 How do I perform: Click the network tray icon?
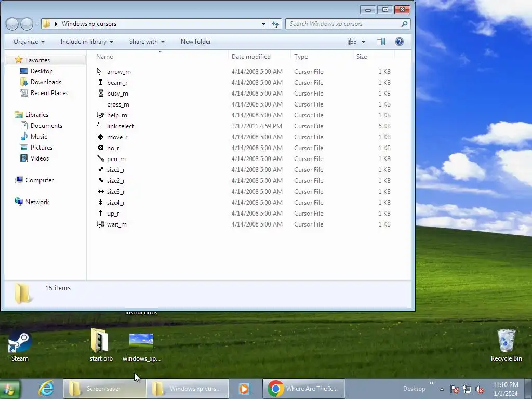(467, 389)
